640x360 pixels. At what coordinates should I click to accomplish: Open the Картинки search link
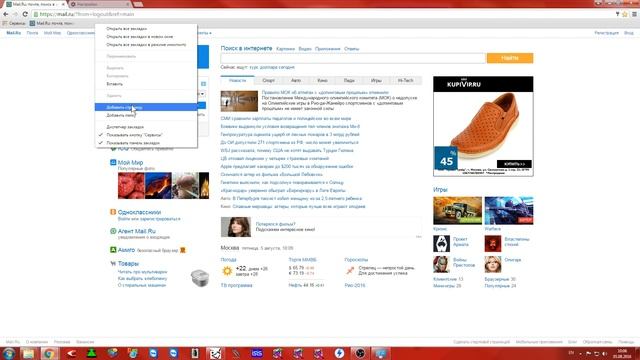[285, 49]
